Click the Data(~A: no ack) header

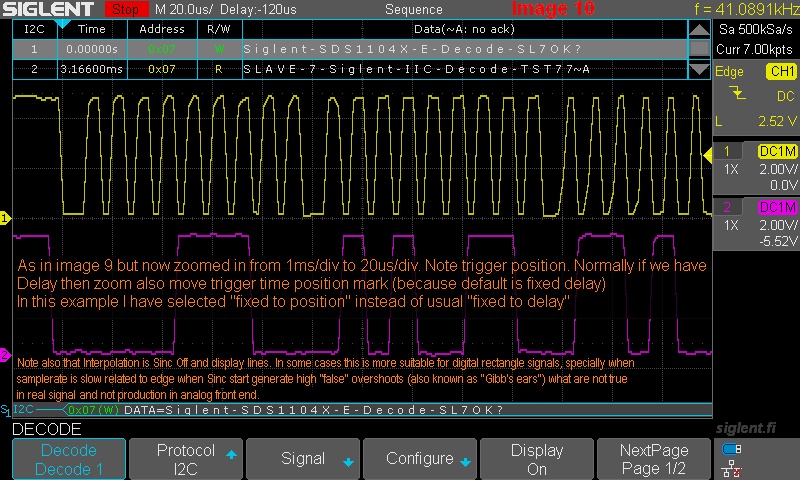pyautogui.click(x=464, y=30)
